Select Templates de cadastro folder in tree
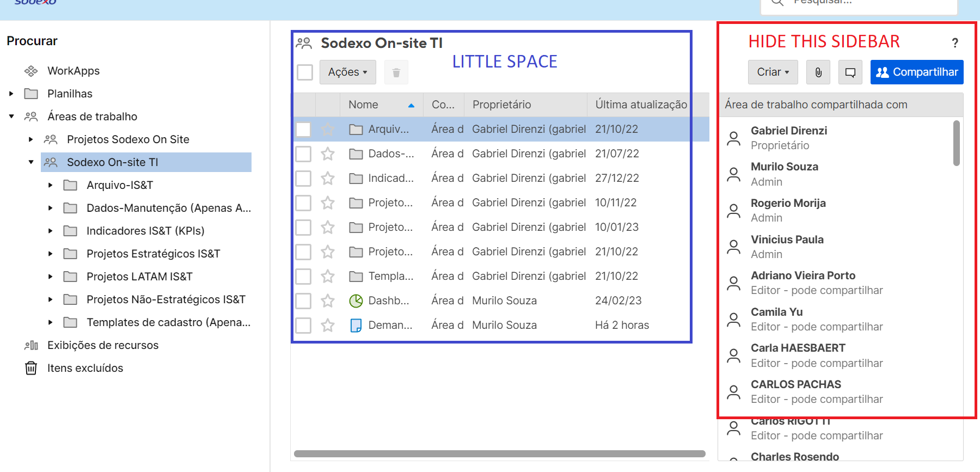Screen dimensions: 980x472 [x=168, y=322]
